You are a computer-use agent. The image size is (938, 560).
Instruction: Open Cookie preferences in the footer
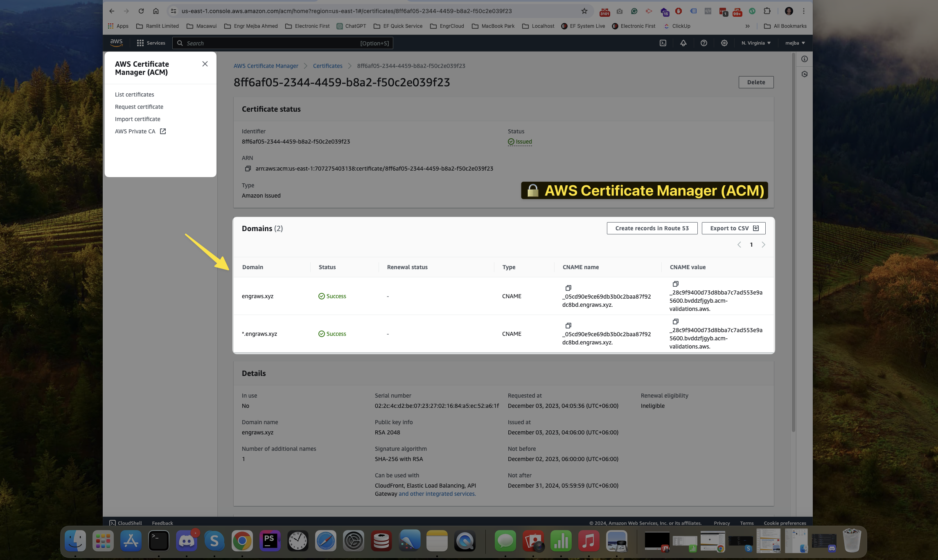click(x=785, y=523)
